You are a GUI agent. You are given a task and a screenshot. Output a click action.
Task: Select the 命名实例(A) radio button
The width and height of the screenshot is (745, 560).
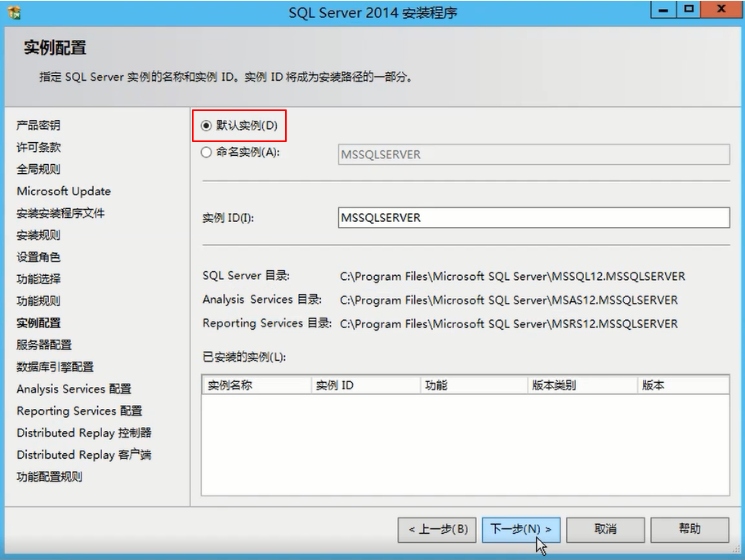click(x=206, y=153)
